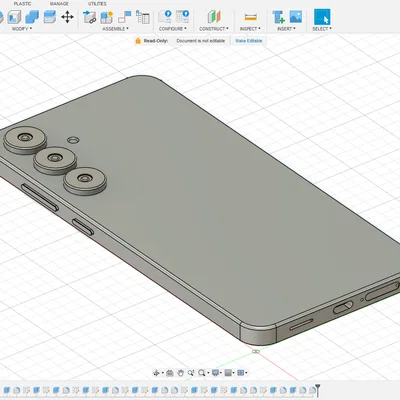
Task: Open the MODIFY dropdown menu
Action: pos(22,29)
